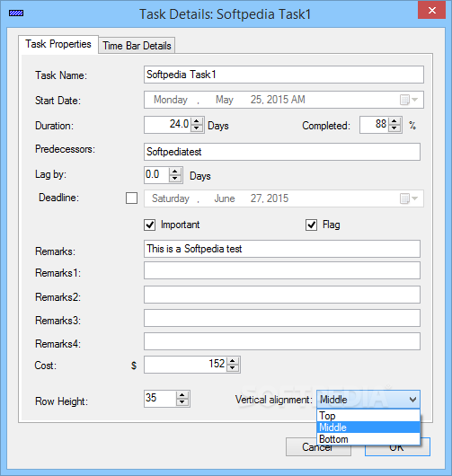This screenshot has height=476, width=452.
Task: Increase Duration with the up arrow
Action: click(197, 121)
